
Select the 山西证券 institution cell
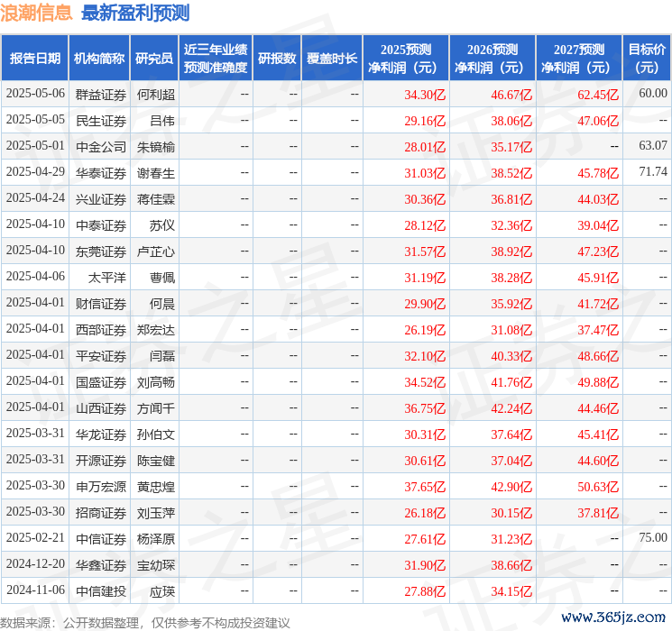[x=101, y=408]
